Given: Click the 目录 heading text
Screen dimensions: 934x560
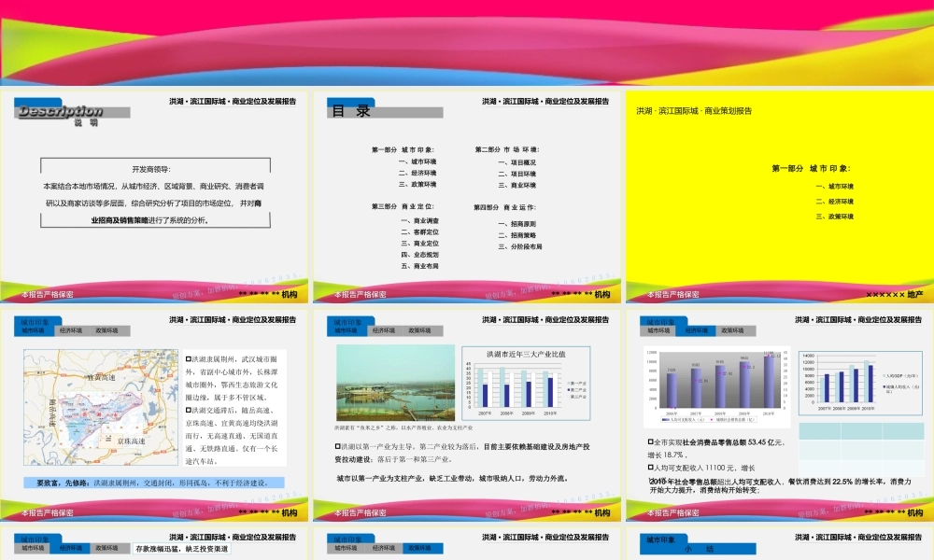Looking at the screenshot, I should click(351, 111).
